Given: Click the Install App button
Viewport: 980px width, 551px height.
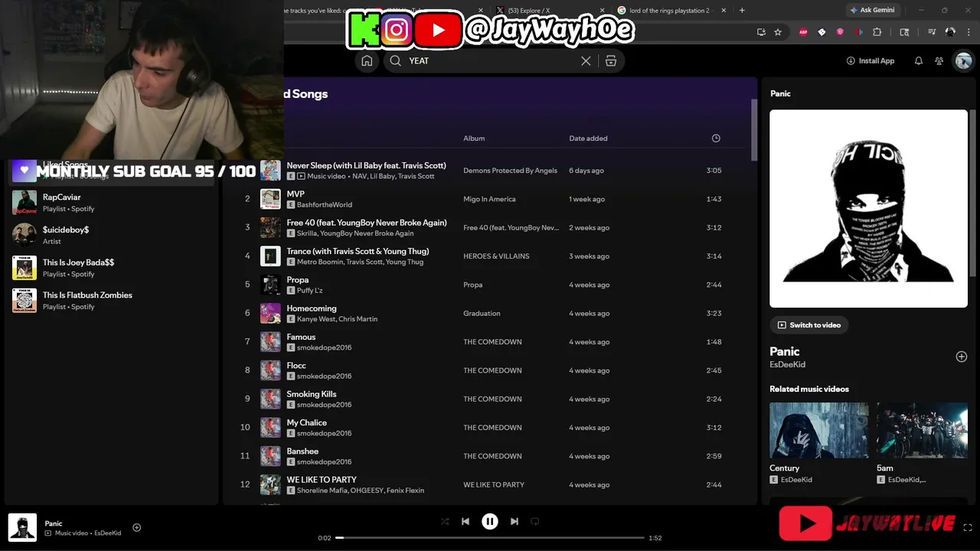Looking at the screenshot, I should pos(871,61).
